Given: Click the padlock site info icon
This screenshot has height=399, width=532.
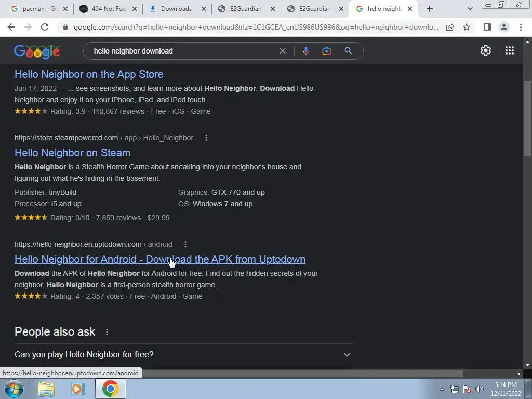Looking at the screenshot, I should point(65,27).
